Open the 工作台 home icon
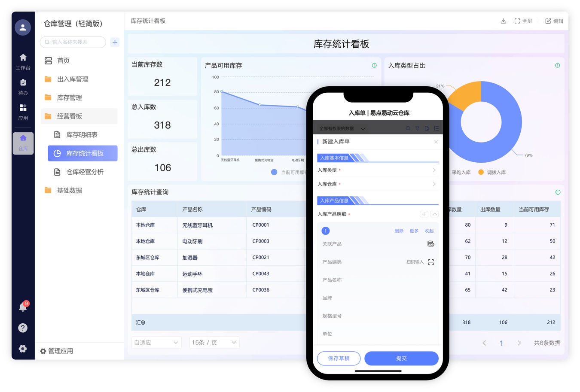The height and width of the screenshot is (392, 580). (x=23, y=61)
